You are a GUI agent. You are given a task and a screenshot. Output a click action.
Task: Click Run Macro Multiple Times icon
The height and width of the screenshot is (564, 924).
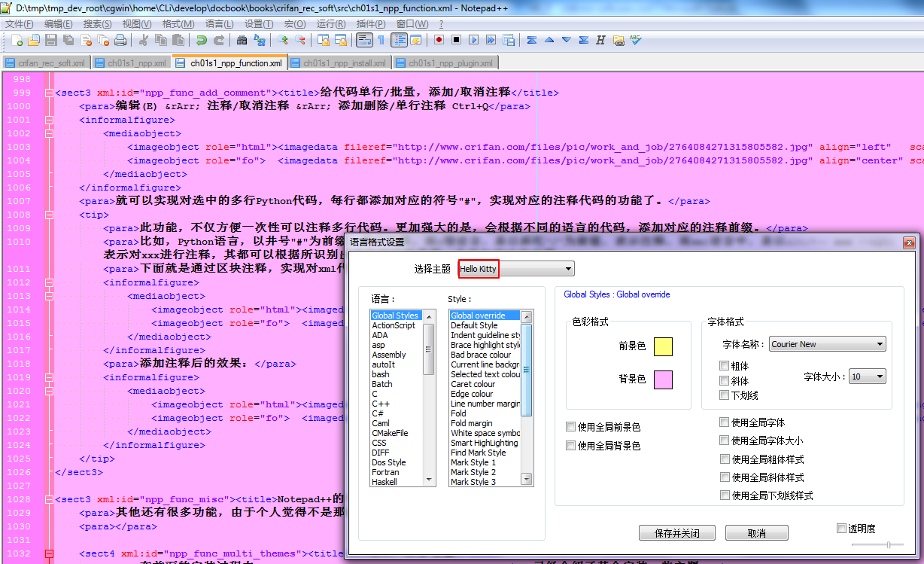click(x=491, y=40)
